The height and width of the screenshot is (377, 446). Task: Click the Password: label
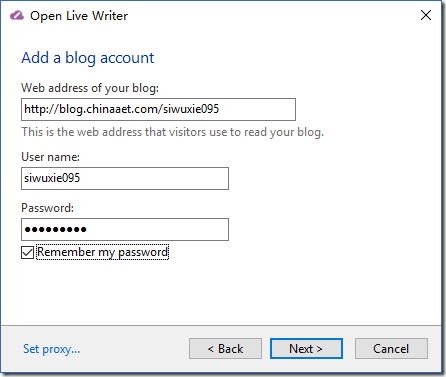point(47,208)
